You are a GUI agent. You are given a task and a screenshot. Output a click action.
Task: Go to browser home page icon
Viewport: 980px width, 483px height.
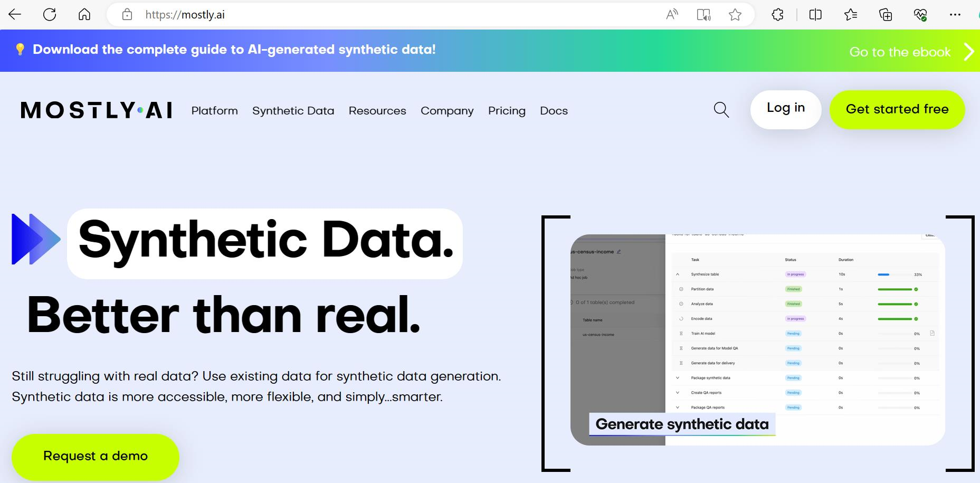click(x=84, y=15)
